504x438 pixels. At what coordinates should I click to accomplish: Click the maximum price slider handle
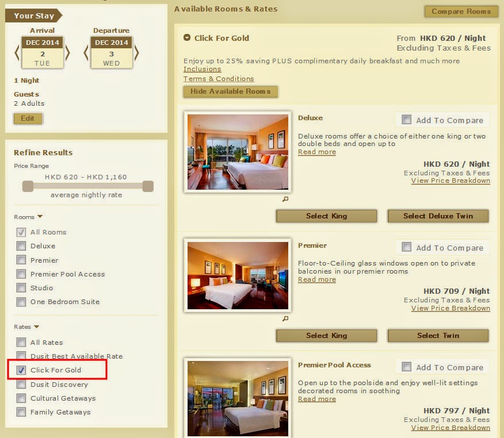(x=148, y=186)
